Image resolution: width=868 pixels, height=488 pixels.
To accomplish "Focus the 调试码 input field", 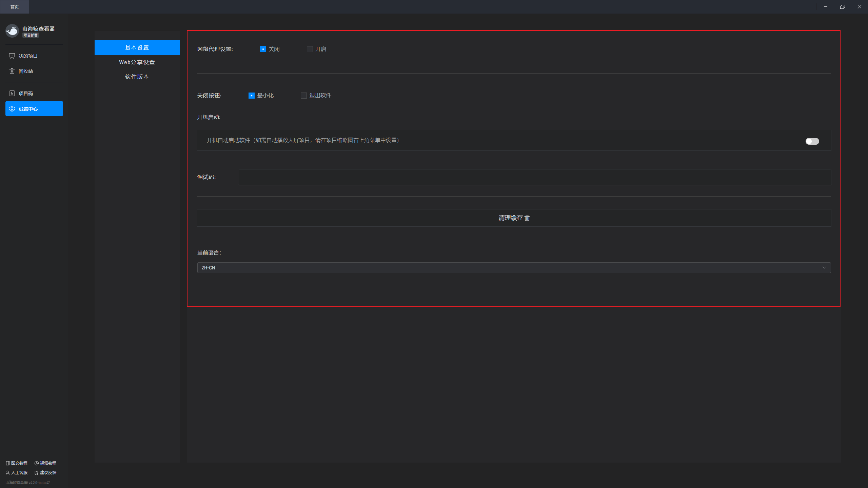I will [534, 177].
